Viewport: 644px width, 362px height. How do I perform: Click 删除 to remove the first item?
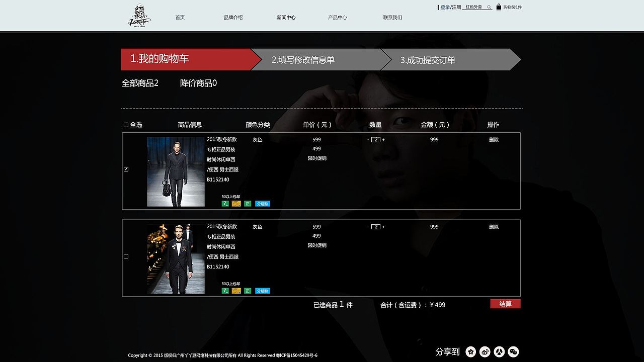point(493,140)
